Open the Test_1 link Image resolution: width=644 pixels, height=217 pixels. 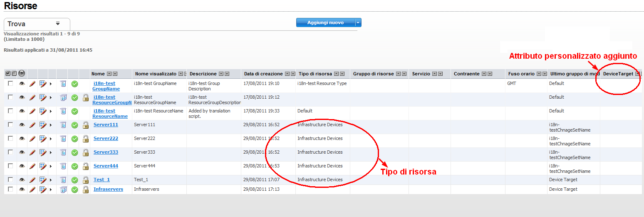[x=102, y=180]
